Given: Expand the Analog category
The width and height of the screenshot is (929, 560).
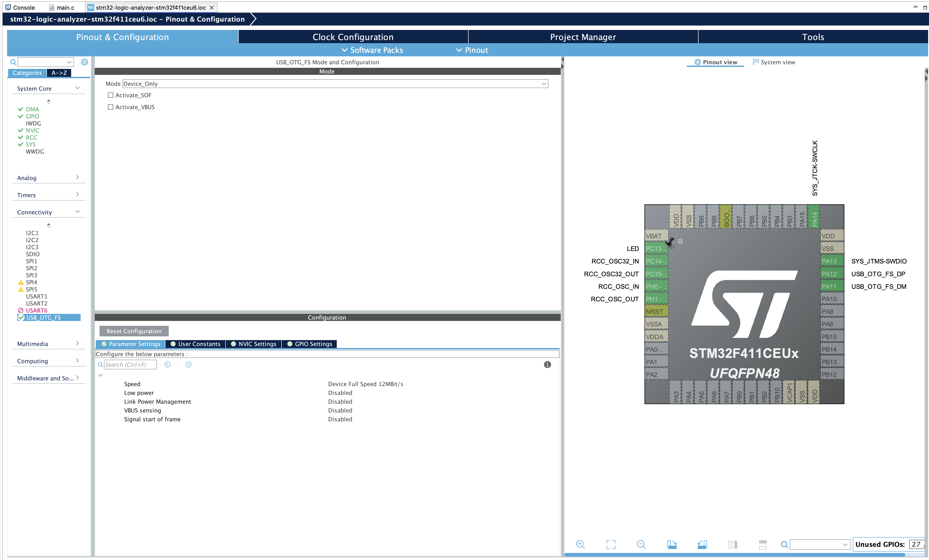Looking at the screenshot, I should tap(77, 177).
